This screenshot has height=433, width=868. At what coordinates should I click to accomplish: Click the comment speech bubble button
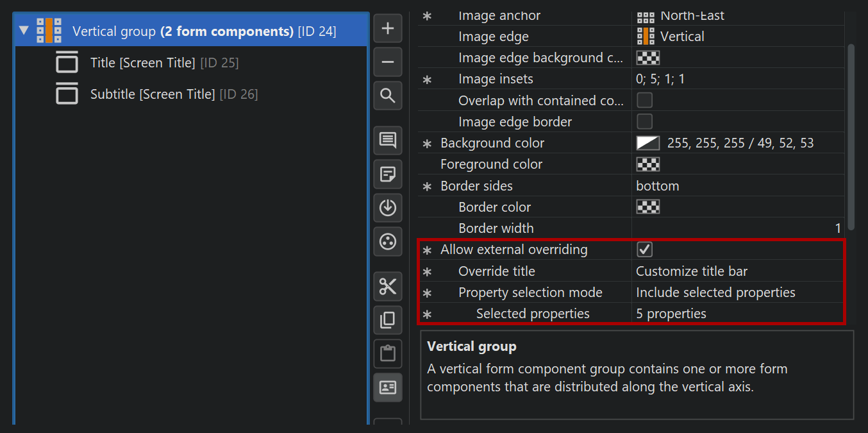[388, 140]
